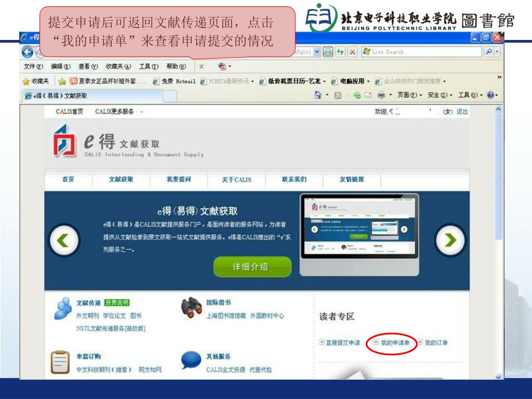Open a new blank browser tab
The image size is (532, 399).
[x=170, y=96]
